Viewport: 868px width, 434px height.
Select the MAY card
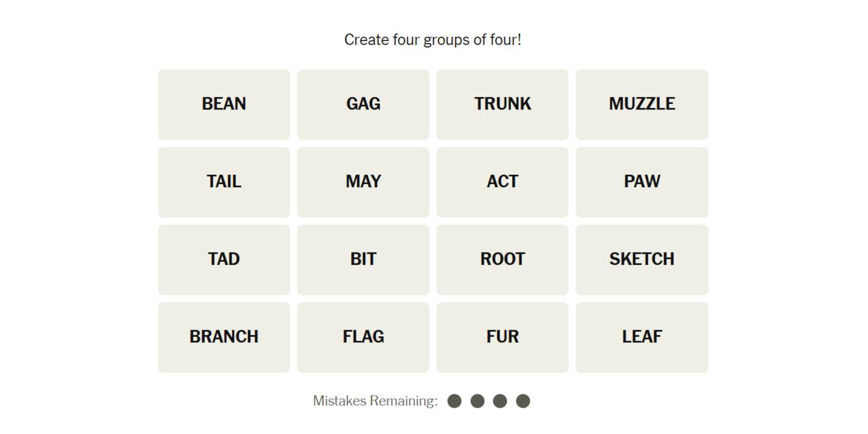(363, 181)
